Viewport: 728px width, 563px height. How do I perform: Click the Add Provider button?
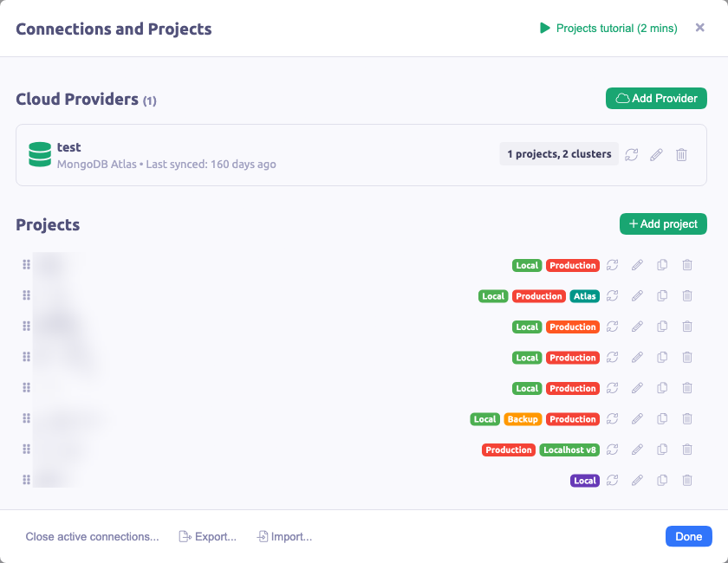click(656, 99)
